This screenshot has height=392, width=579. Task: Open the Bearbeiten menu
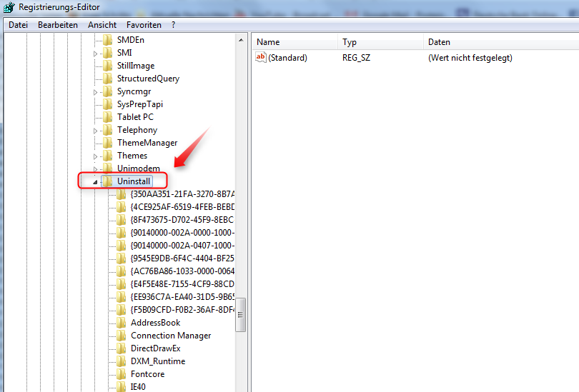click(58, 25)
